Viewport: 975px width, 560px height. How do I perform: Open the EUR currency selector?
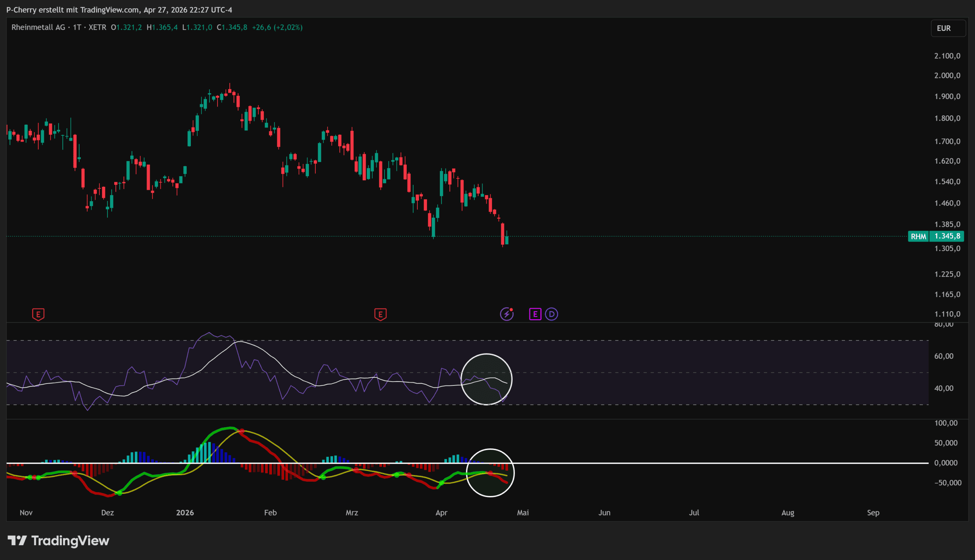pos(947,28)
